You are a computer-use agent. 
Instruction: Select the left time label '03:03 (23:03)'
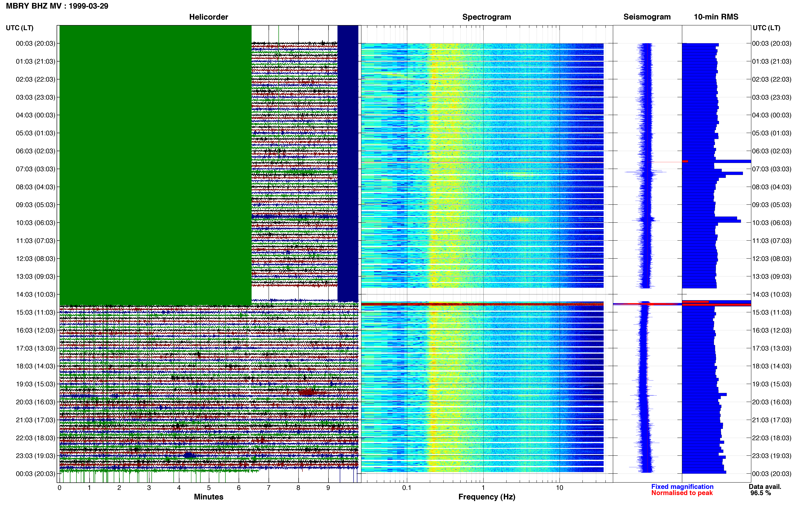coord(35,97)
